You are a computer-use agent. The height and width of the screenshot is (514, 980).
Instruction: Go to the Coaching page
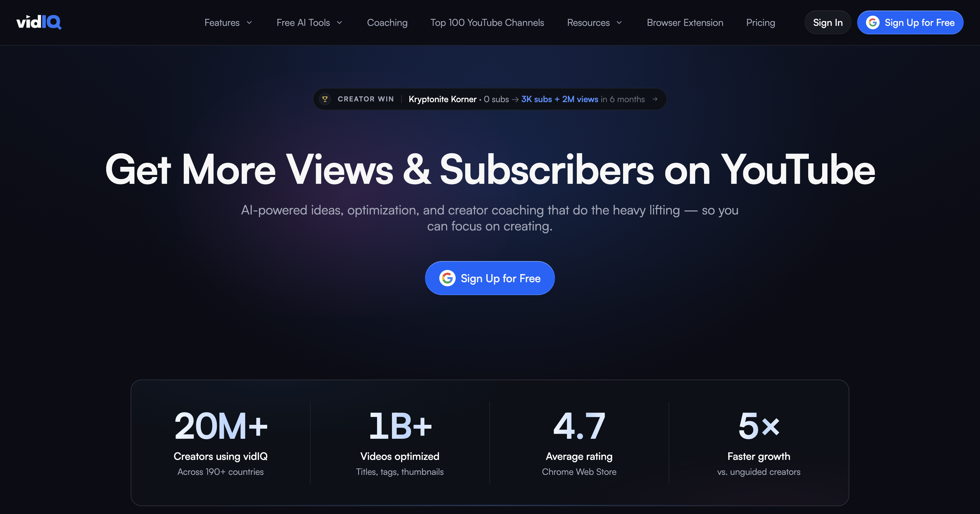click(387, 22)
